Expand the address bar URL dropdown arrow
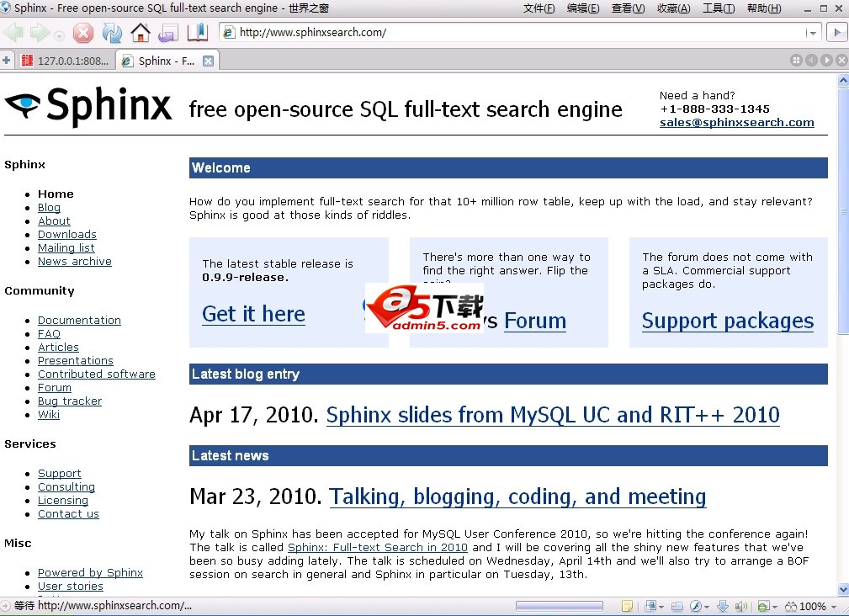Screen dimensions: 849x616 812,33
